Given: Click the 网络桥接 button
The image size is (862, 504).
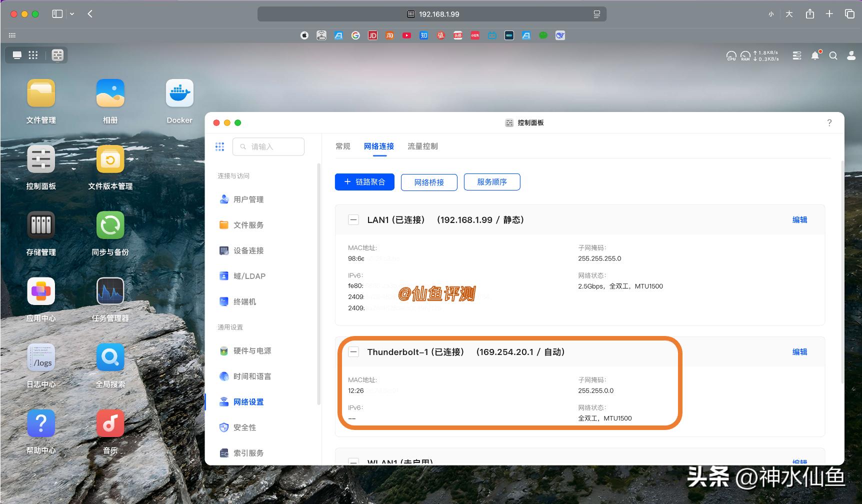Looking at the screenshot, I should click(429, 182).
